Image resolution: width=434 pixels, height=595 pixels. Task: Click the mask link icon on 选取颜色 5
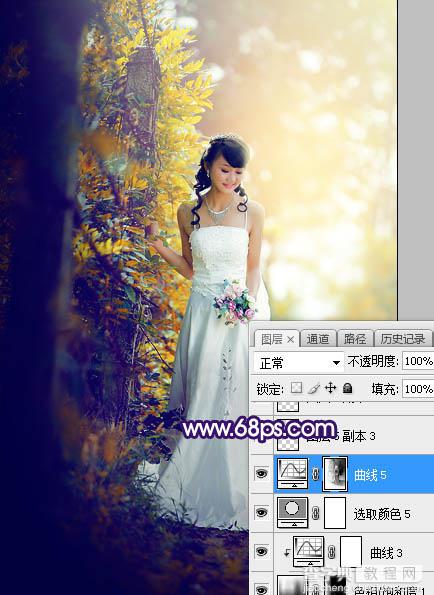315,513
